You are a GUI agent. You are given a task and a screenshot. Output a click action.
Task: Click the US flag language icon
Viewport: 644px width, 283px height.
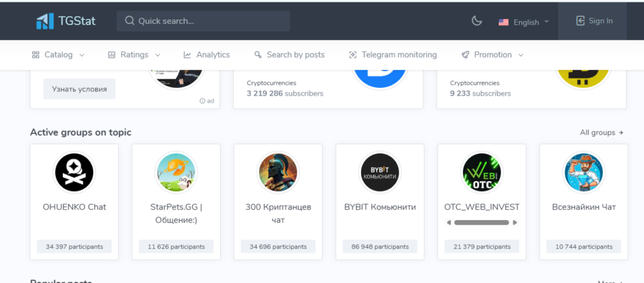coord(504,22)
